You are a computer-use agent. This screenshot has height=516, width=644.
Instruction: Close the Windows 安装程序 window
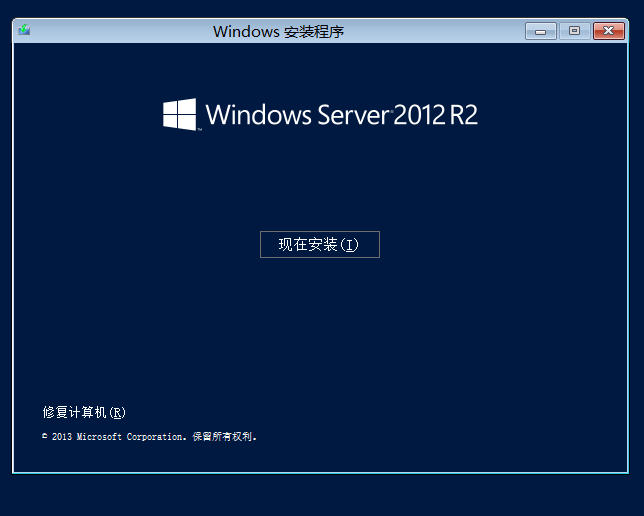point(609,31)
